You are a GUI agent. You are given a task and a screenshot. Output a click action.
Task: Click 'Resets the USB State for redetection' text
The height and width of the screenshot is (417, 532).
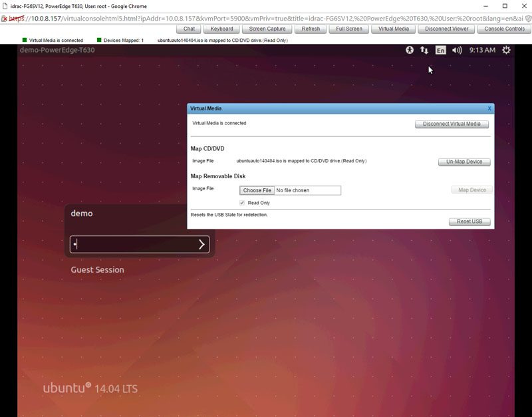tap(229, 215)
